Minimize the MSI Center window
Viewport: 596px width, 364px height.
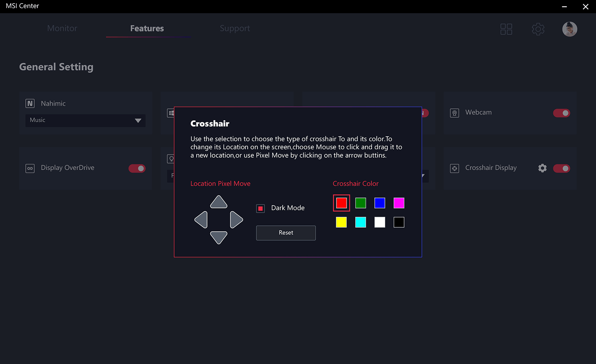click(564, 6)
